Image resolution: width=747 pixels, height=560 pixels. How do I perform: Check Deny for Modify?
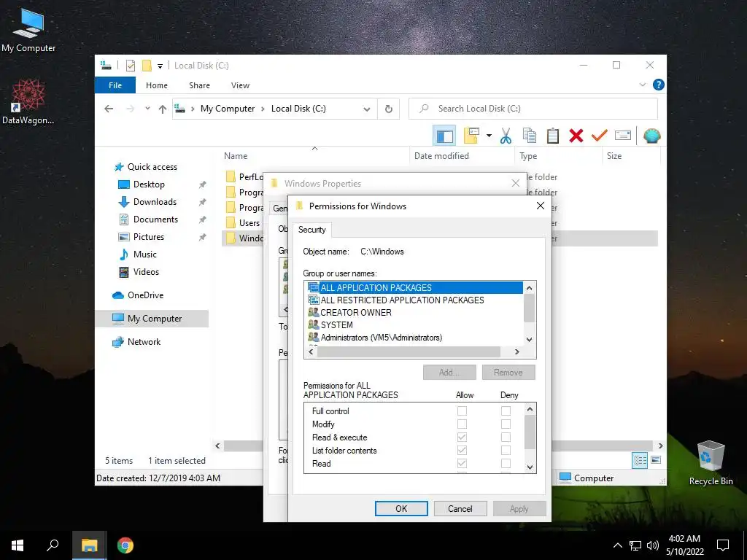coord(506,424)
